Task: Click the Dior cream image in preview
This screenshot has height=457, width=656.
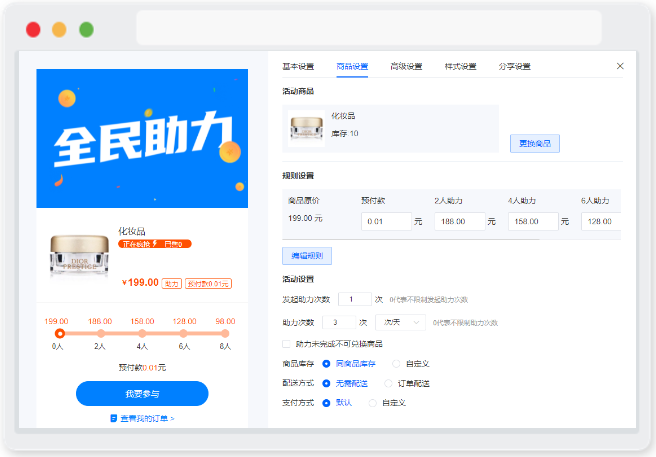Action: click(x=79, y=255)
